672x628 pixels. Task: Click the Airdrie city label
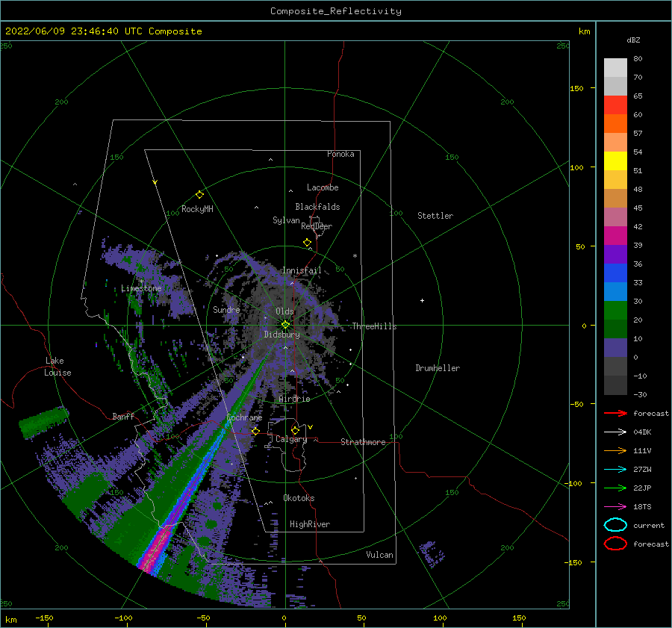pyautogui.click(x=294, y=399)
